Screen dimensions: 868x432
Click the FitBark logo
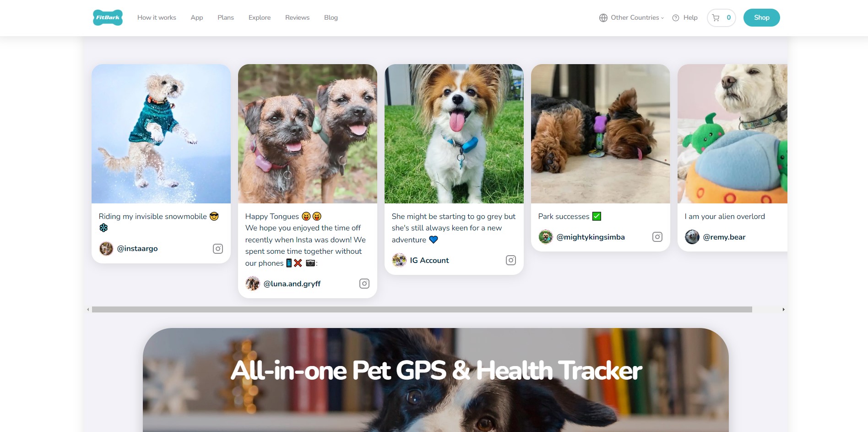tap(108, 17)
